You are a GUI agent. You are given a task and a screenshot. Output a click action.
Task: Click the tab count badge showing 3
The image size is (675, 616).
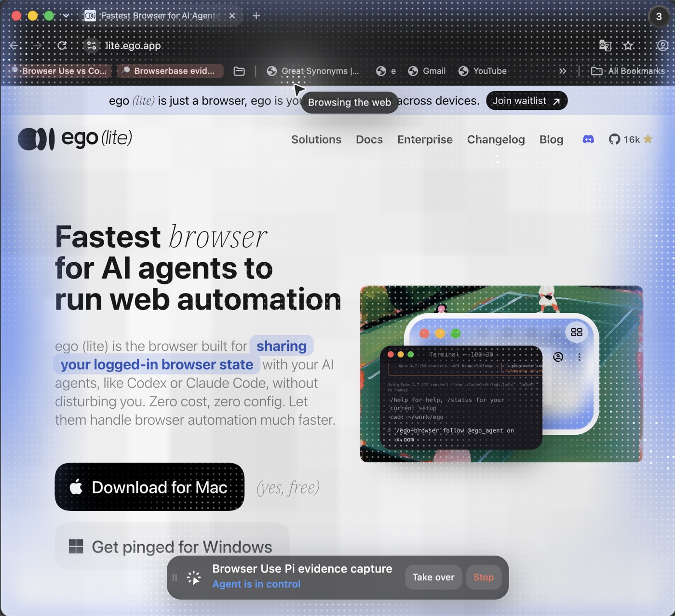tap(659, 16)
